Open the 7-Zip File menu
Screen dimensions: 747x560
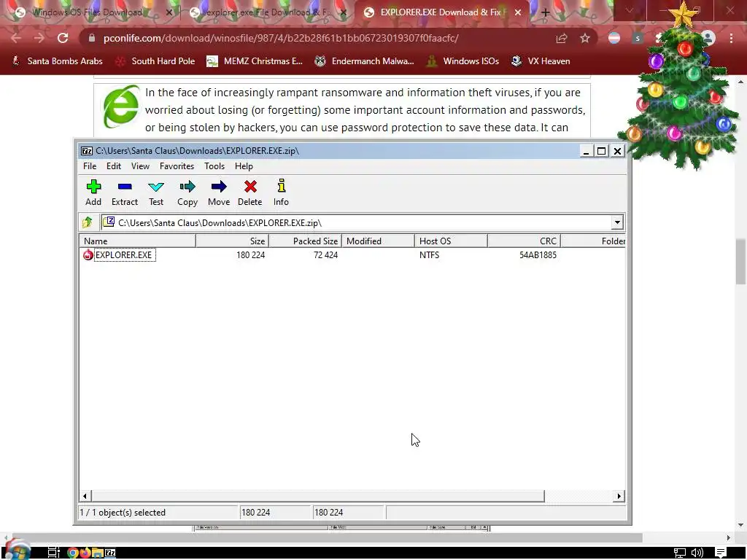[90, 166]
